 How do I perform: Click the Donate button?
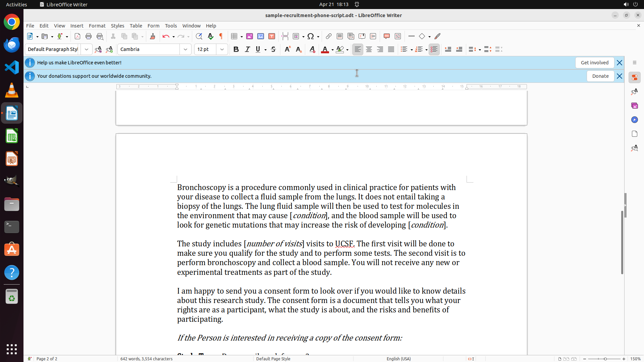click(600, 76)
